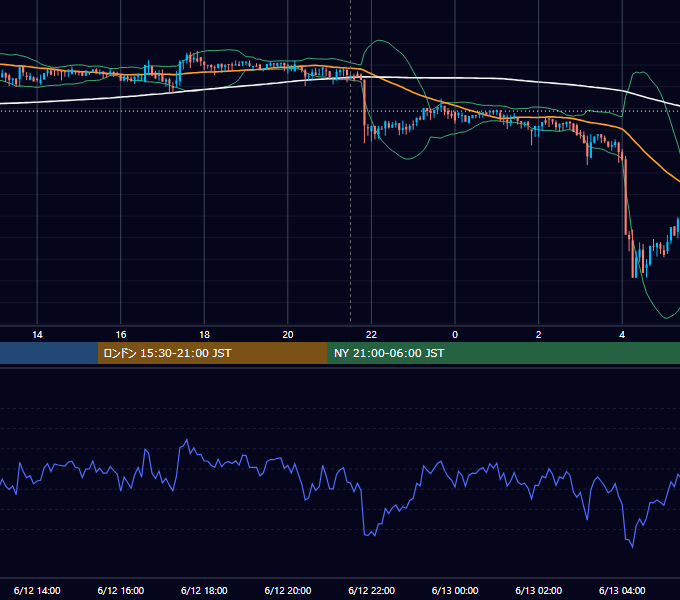Click the NY 21:00-06:00 JST session bar
Viewport: 680px width, 600px height.
click(503, 353)
